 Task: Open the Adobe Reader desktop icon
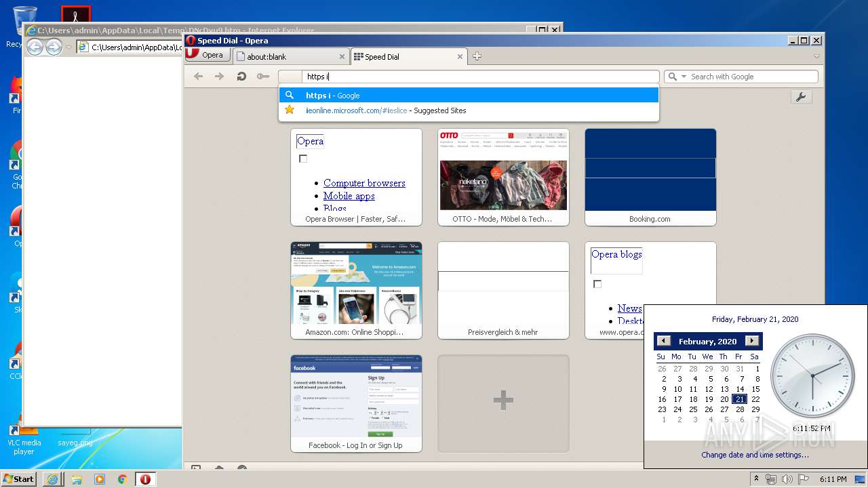coord(75,15)
